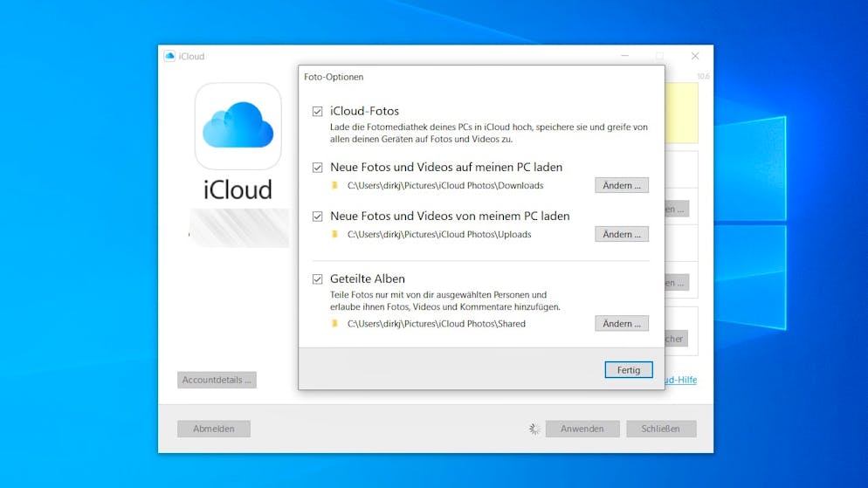The image size is (868, 488).
Task: Select the path C:\Users\dirkj\Pictures\iCloud Photos\Uploads
Action: click(x=439, y=234)
